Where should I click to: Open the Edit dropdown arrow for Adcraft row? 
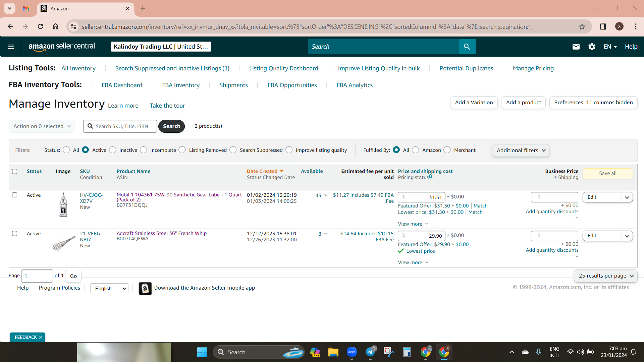coord(627,236)
